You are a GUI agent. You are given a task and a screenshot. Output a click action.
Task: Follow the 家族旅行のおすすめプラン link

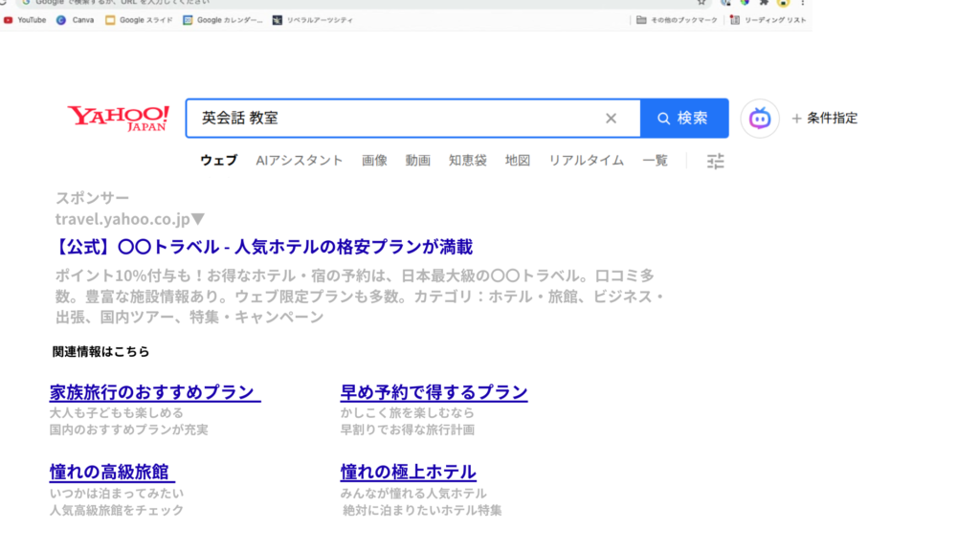coord(154,392)
